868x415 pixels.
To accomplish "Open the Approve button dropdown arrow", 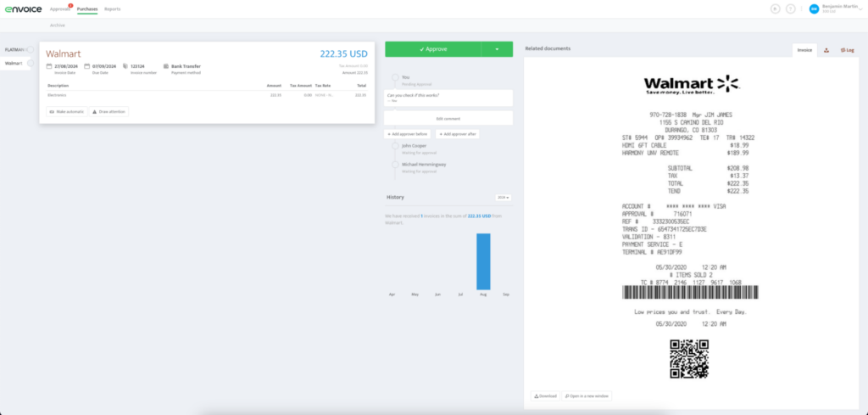I will click(x=497, y=48).
